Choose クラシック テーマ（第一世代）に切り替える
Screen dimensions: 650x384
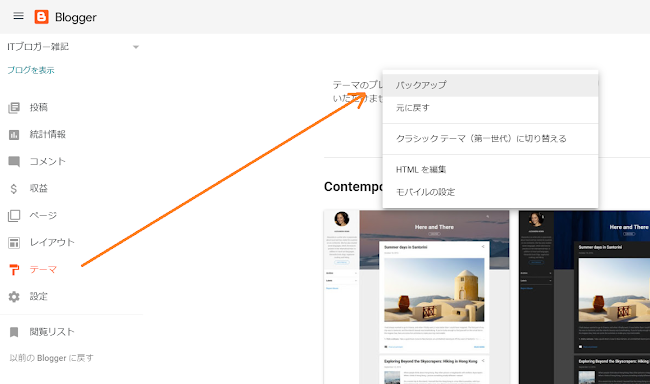[490, 139]
